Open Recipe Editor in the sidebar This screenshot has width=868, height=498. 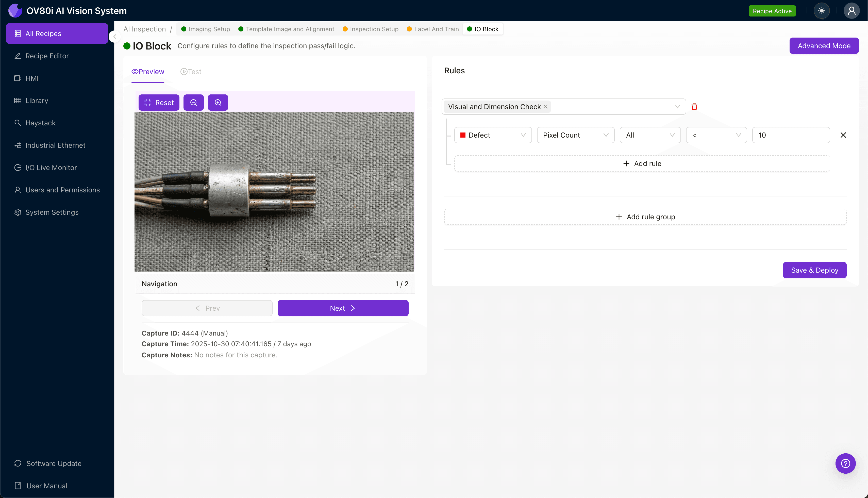point(57,56)
